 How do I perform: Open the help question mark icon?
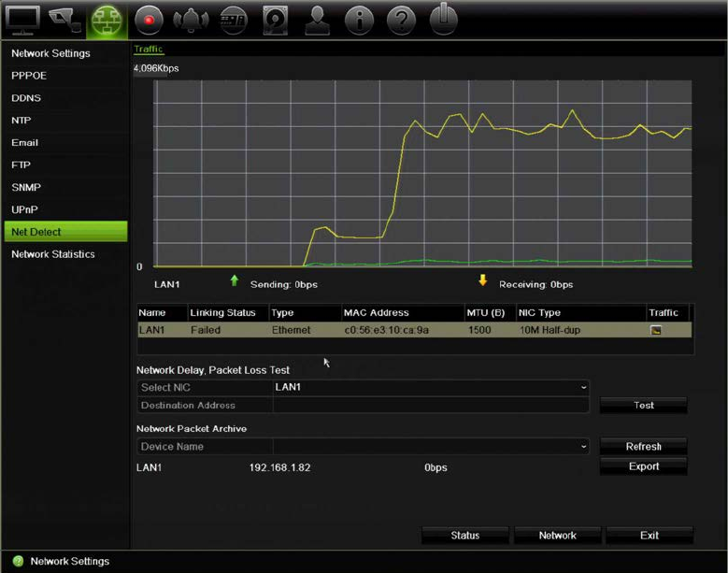pyautogui.click(x=401, y=20)
